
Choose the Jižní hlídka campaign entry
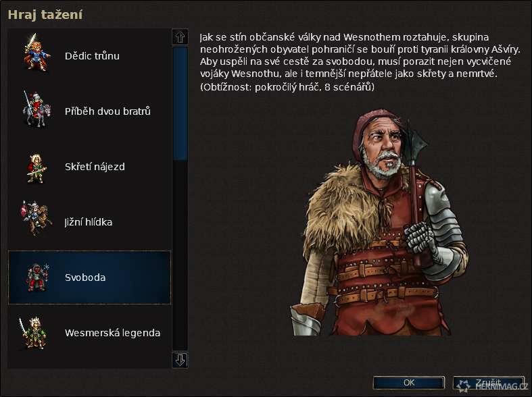point(90,222)
